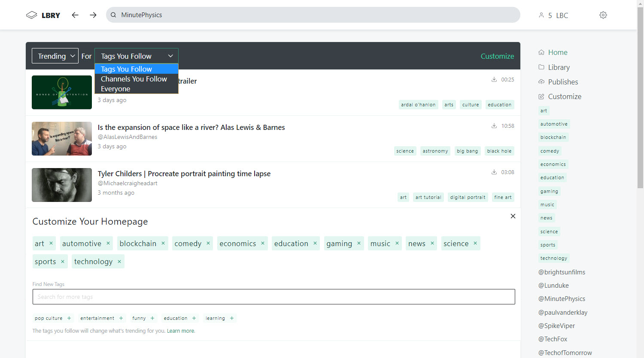Click the Search for more tags field

273,297
